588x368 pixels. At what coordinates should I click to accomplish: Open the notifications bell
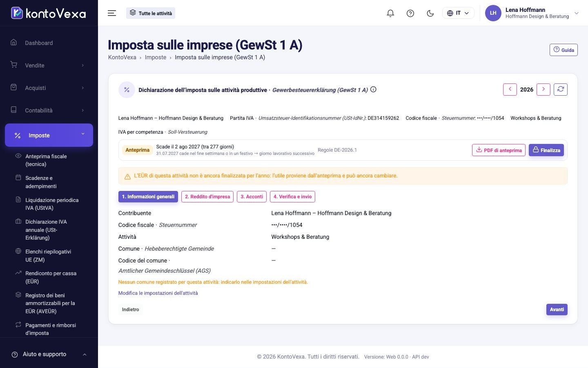[x=390, y=13]
